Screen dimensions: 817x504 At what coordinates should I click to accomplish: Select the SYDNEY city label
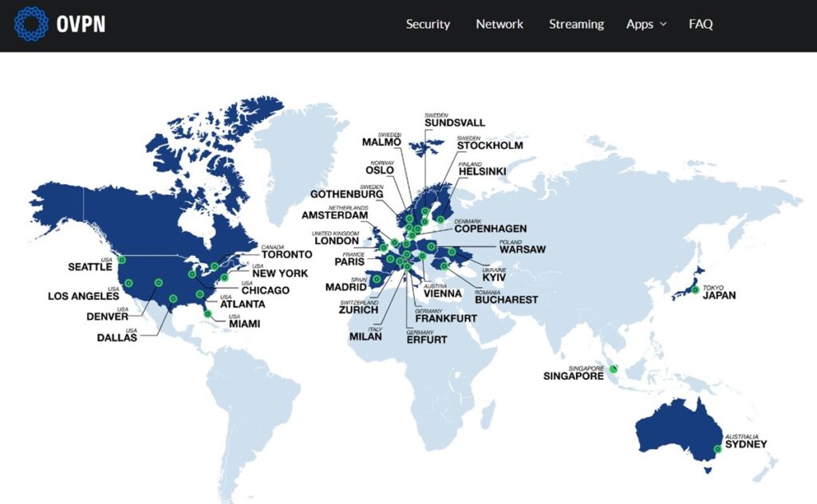746,445
